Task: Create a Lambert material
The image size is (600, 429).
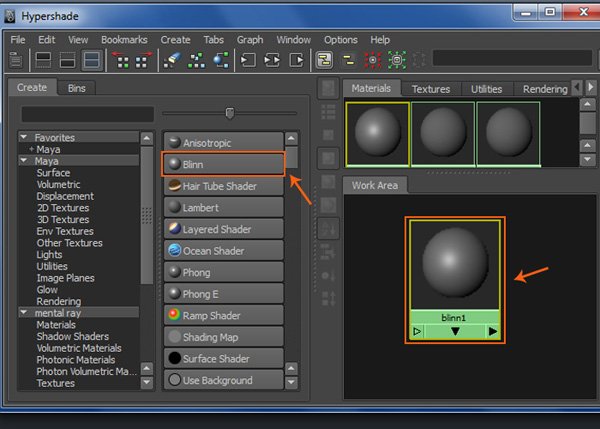Action: [223, 207]
